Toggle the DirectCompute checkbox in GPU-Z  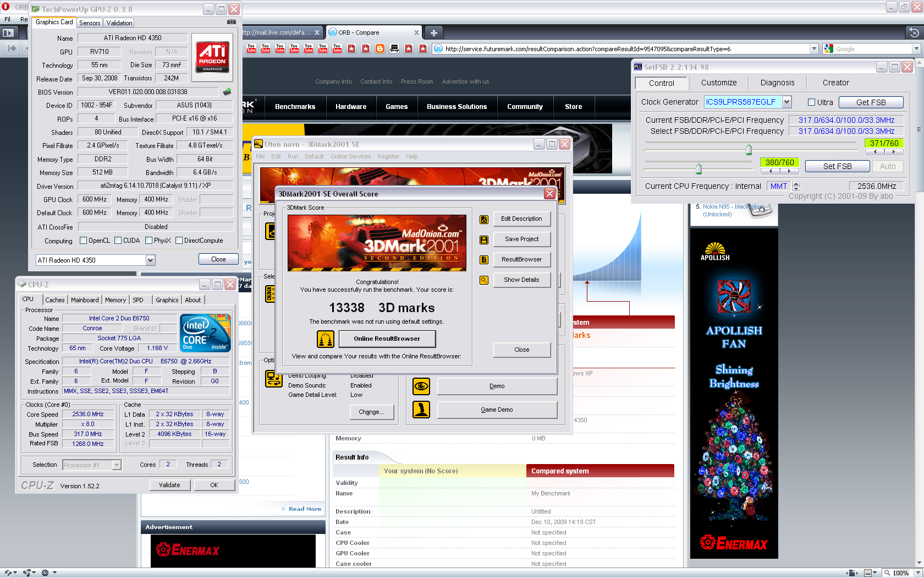tap(179, 241)
